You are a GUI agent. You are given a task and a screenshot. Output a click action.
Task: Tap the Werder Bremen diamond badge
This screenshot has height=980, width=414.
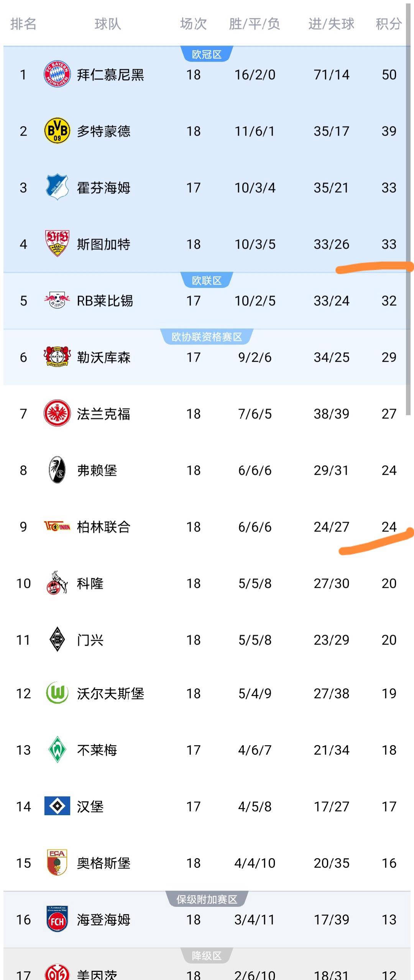57,750
